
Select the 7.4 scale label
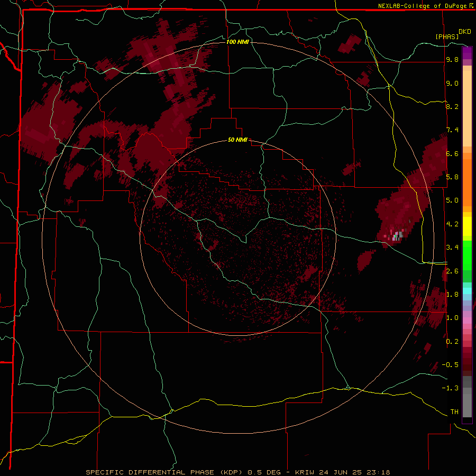point(452,130)
